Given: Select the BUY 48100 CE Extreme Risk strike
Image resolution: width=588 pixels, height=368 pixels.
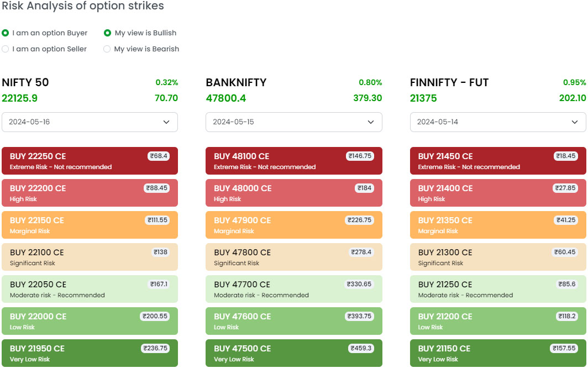Looking at the screenshot, I should (293, 160).
